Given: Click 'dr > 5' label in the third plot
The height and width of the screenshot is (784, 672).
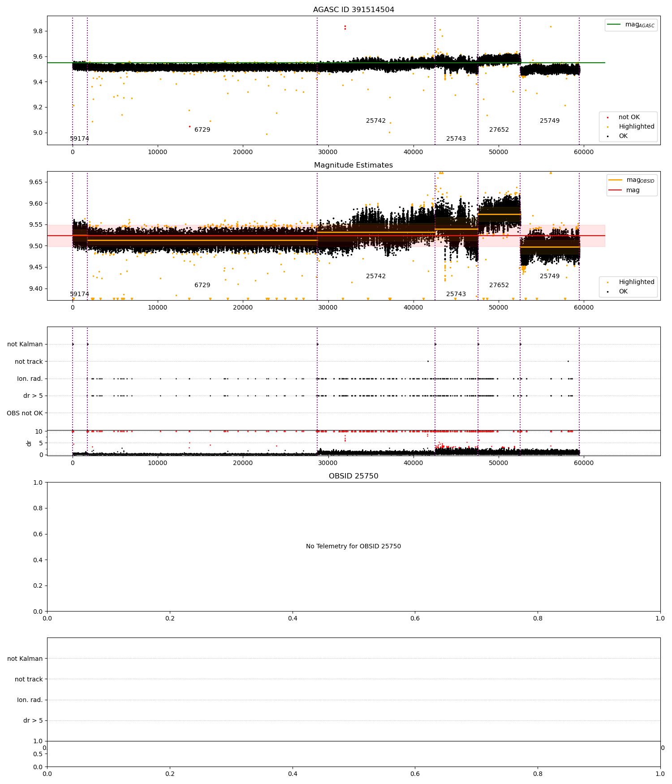Looking at the screenshot, I should tap(33, 396).
